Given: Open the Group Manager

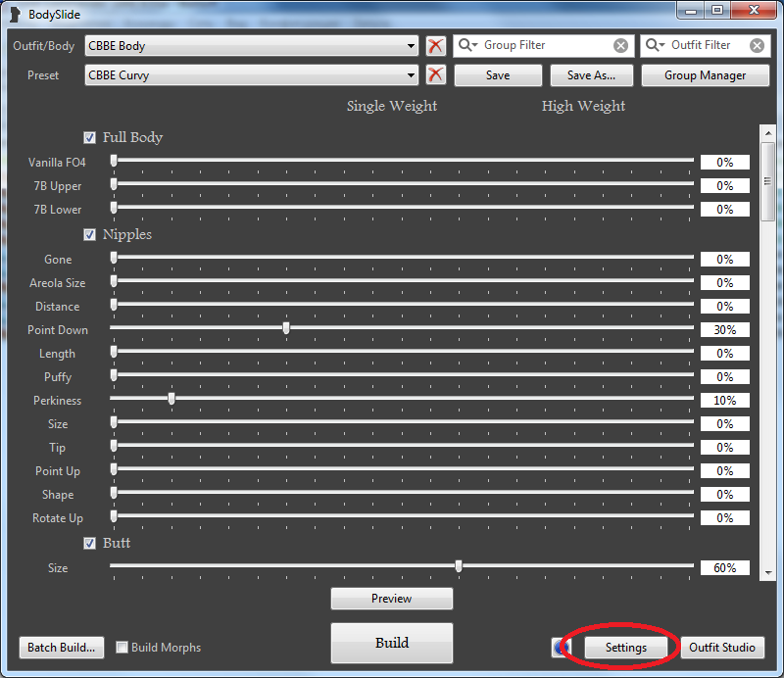Looking at the screenshot, I should pos(705,75).
